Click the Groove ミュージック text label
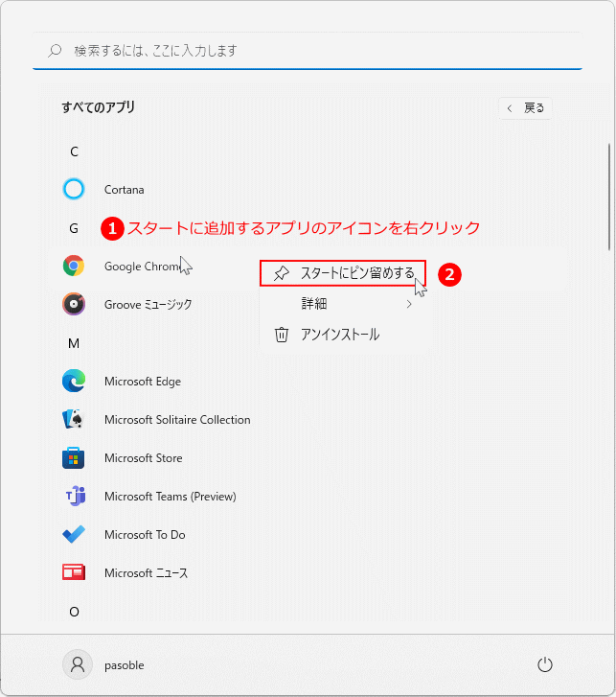 point(148,305)
